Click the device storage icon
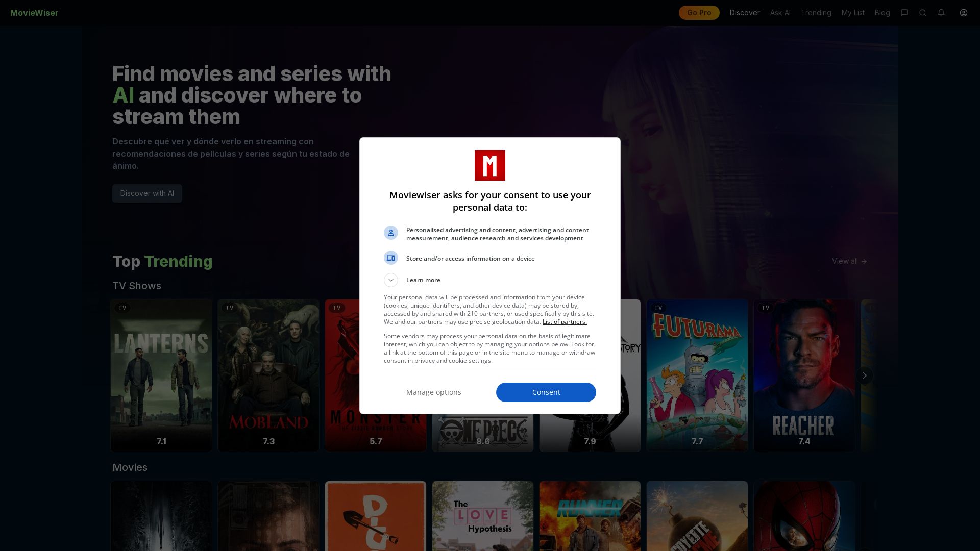 point(391,258)
